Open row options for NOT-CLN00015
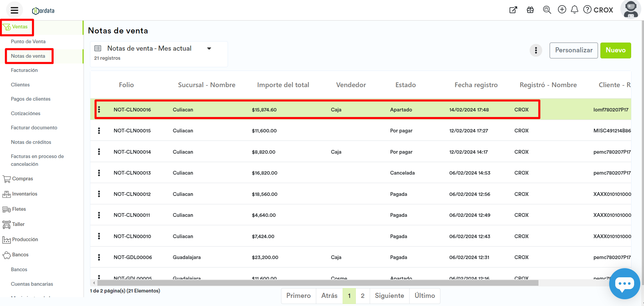 (x=99, y=131)
